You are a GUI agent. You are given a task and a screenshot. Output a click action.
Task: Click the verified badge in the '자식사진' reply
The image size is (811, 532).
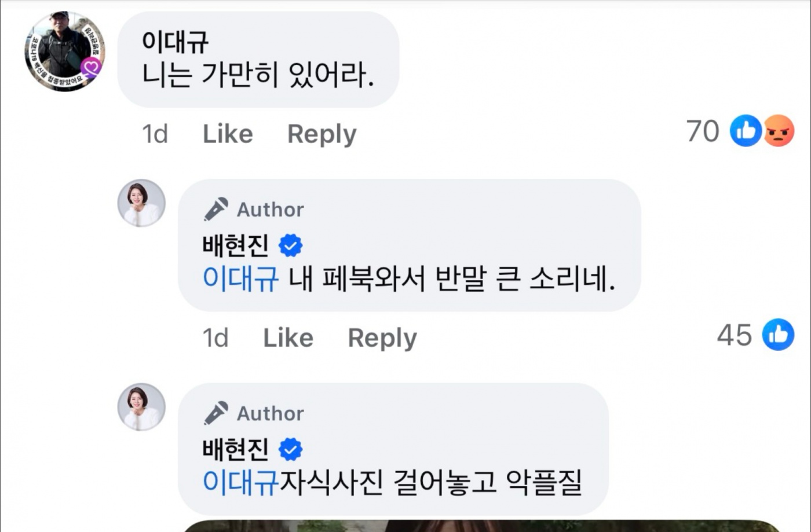coord(290,449)
